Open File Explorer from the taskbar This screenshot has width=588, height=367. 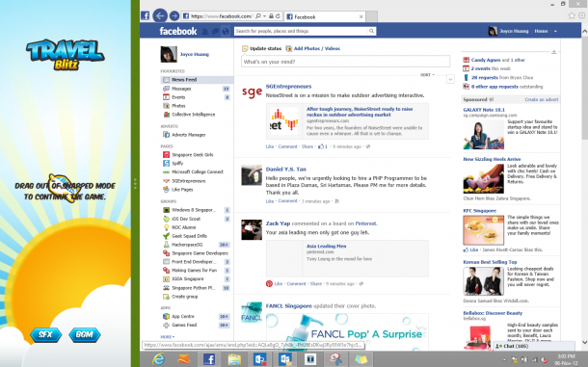tap(234, 359)
